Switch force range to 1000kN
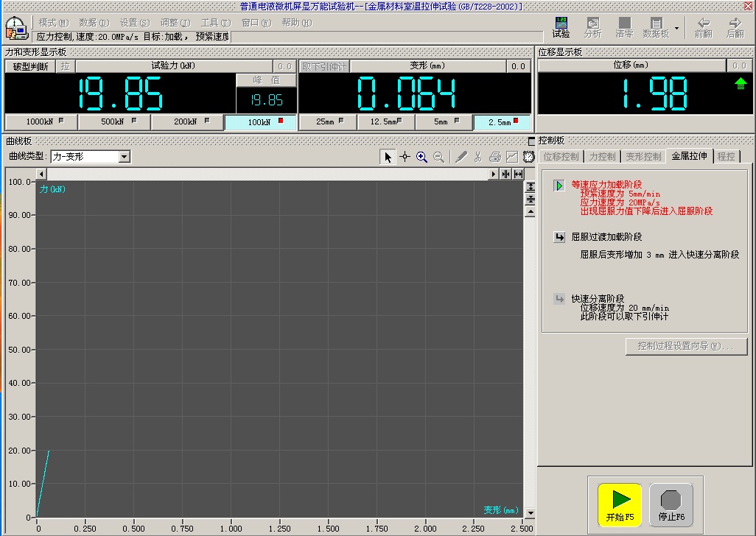Screen dimensions: 756x536 coord(41,122)
